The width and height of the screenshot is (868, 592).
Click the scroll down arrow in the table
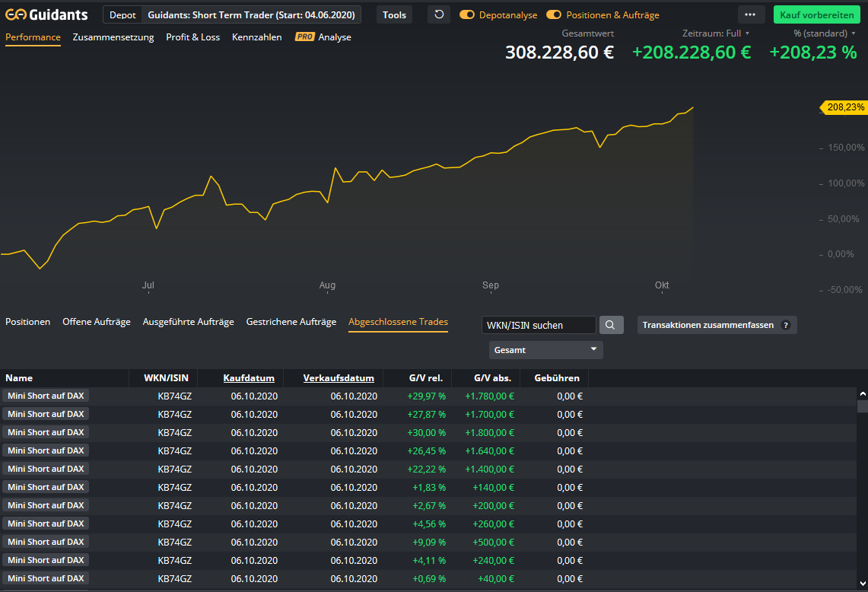[863, 583]
